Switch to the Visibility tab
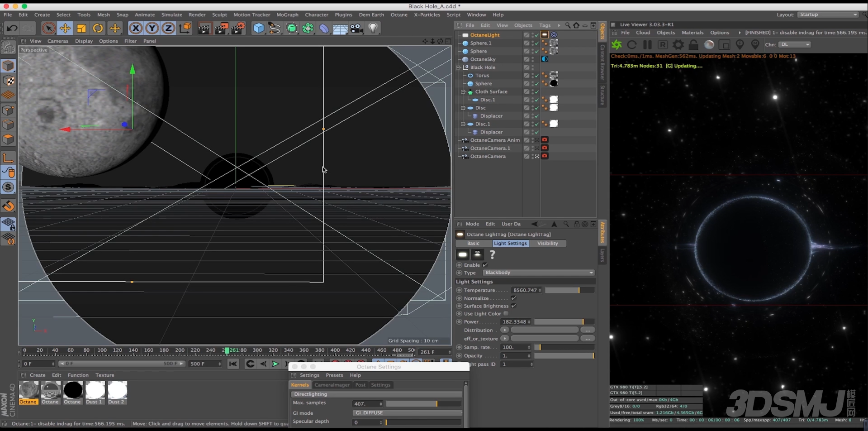This screenshot has height=431, width=868. (547, 244)
